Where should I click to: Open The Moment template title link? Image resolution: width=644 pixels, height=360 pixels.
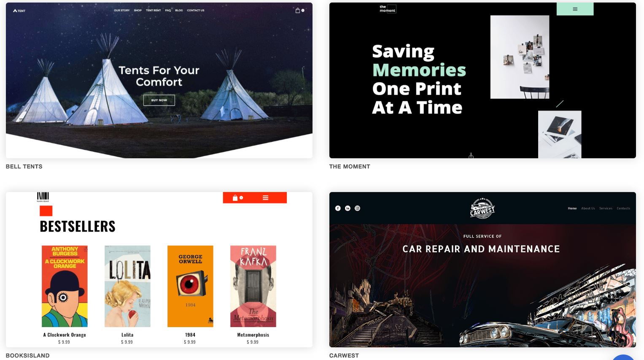(350, 166)
